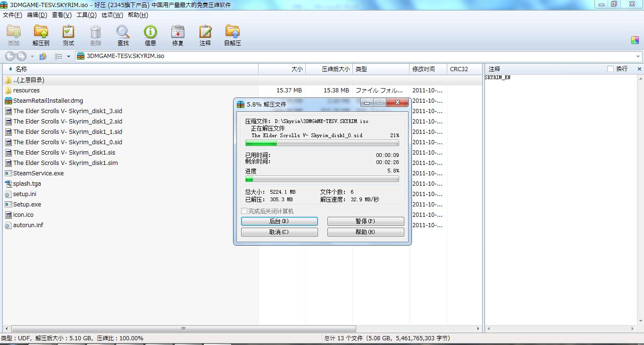
Task: Click the autorun.inf file icon
Action: (8, 225)
